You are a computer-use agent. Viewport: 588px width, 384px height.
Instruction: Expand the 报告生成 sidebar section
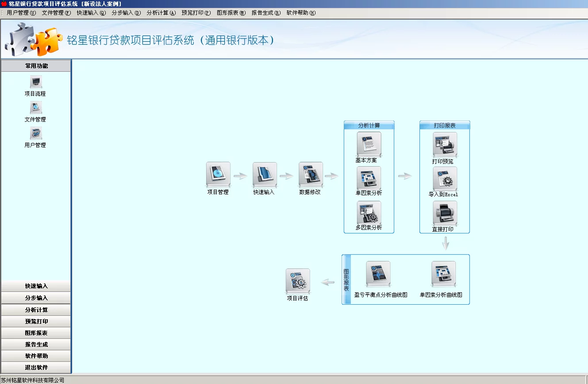coord(36,345)
